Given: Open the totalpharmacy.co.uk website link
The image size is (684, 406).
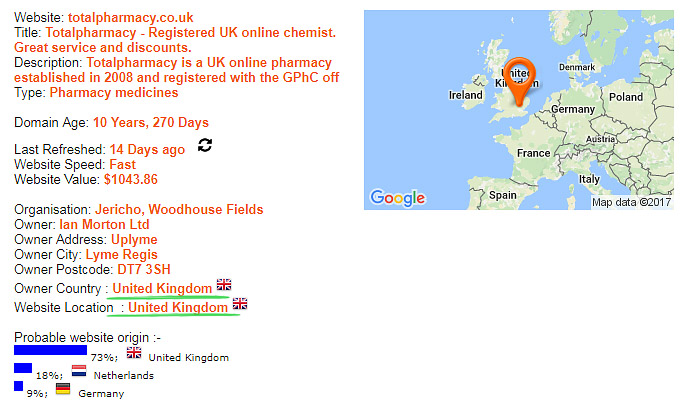Looking at the screenshot, I should click(x=130, y=17).
